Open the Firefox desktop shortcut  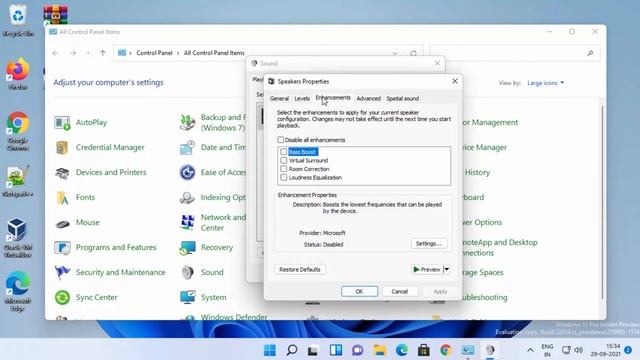[18, 73]
